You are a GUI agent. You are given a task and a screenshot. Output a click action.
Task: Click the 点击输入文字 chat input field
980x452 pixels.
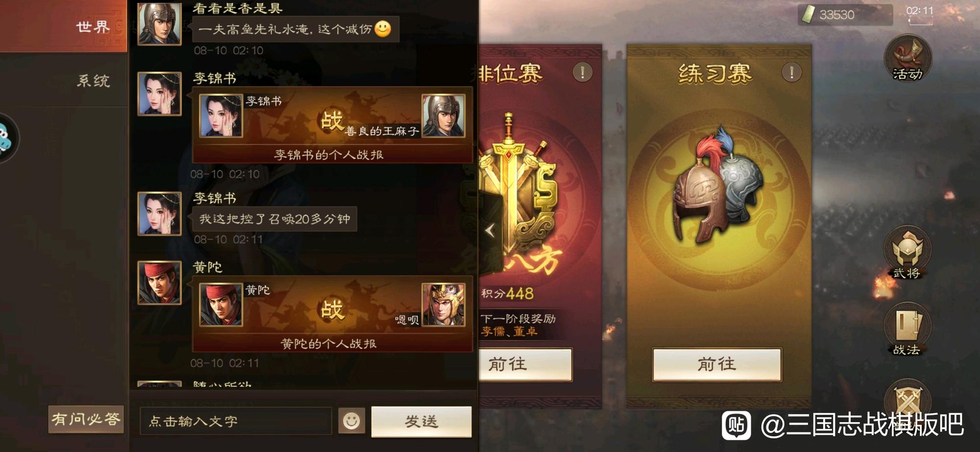236,421
